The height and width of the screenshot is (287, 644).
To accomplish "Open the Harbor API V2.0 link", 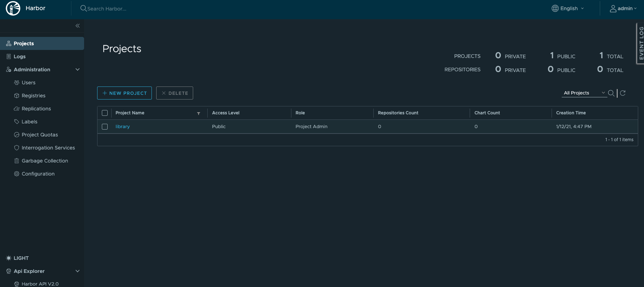I will point(40,284).
